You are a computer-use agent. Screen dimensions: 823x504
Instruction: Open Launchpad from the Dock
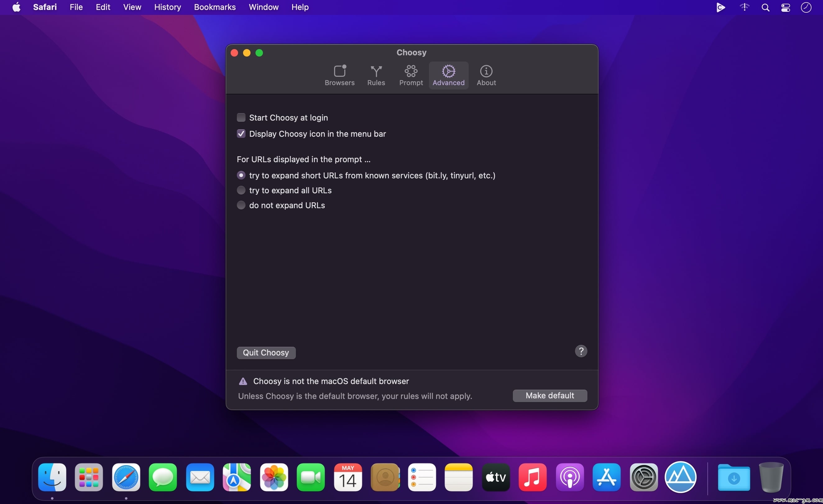[x=89, y=477]
